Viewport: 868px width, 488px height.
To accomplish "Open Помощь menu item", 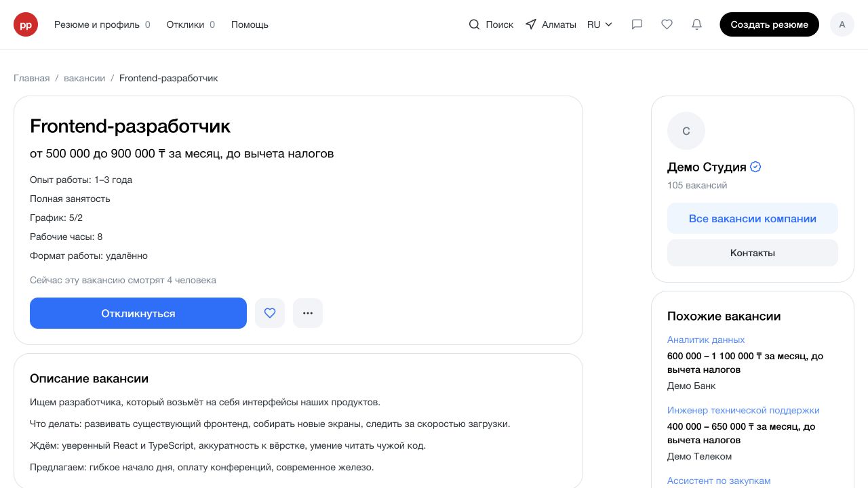I will (x=250, y=24).
